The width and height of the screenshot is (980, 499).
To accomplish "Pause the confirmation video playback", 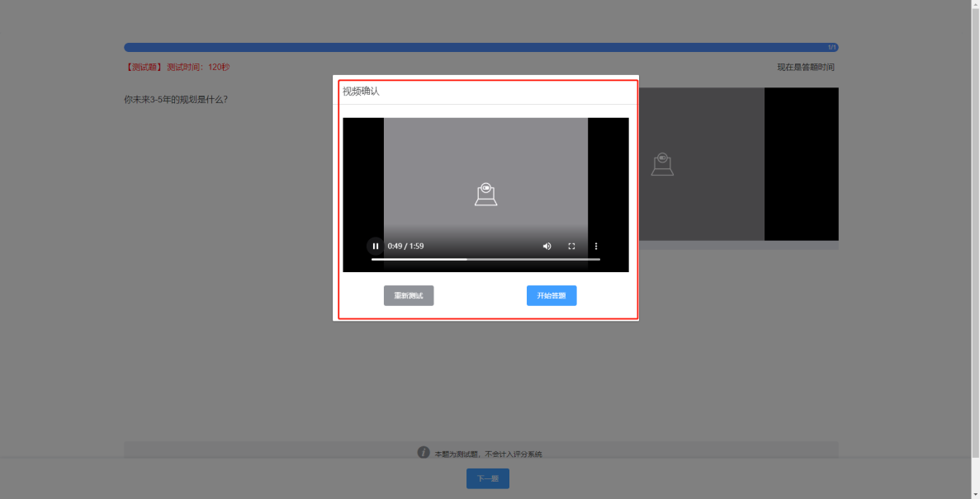I will (376, 246).
